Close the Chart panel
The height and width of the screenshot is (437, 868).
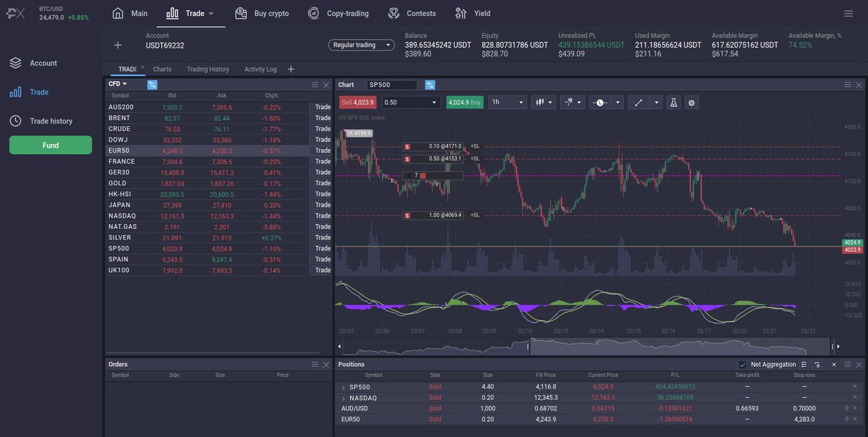pyautogui.click(x=859, y=85)
